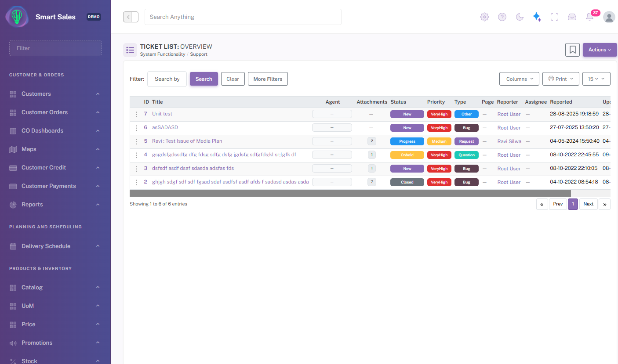Expand the Catalog chevron in sidebar
Screen dimensions: 618x364
(x=98, y=288)
